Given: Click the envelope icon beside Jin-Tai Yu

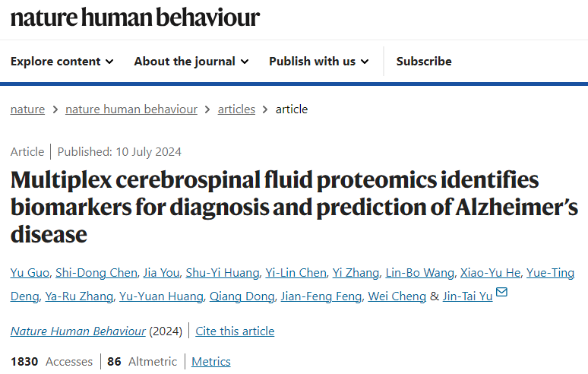Looking at the screenshot, I should pyautogui.click(x=501, y=292).
